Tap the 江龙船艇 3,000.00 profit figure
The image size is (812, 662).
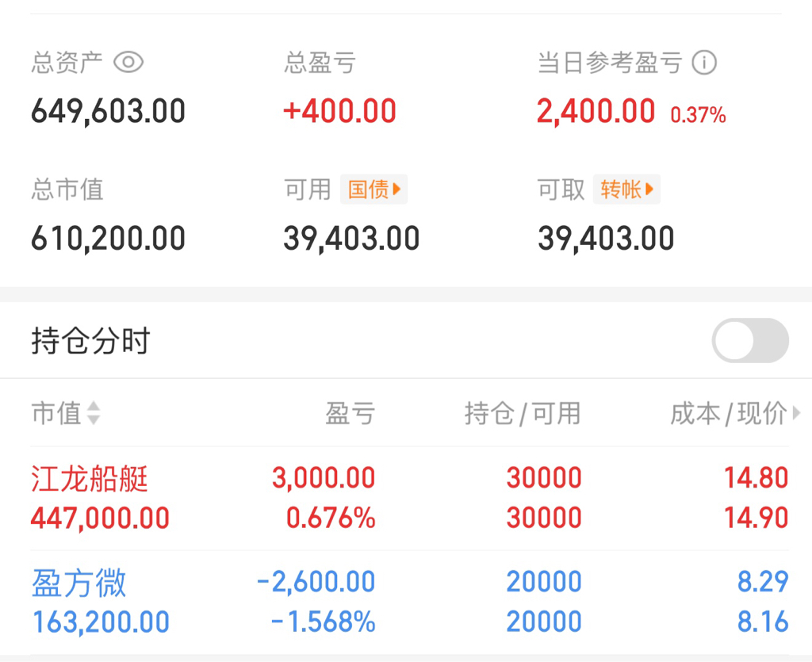point(324,478)
